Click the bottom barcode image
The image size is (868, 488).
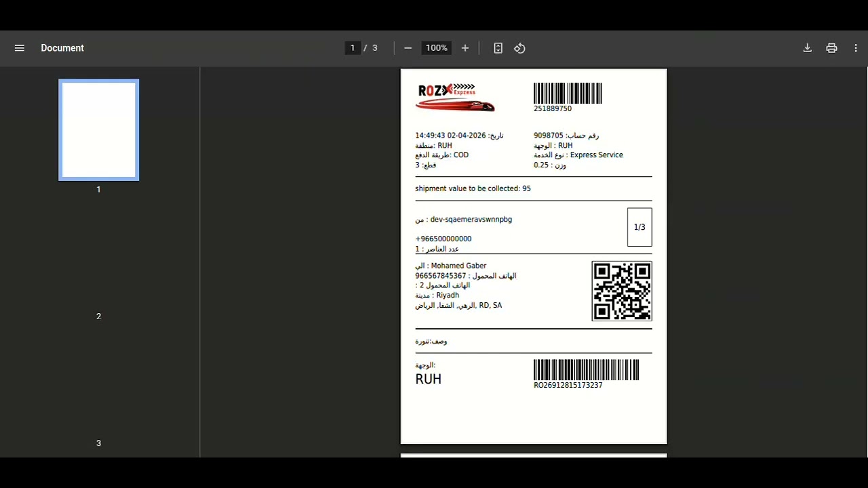[586, 370]
